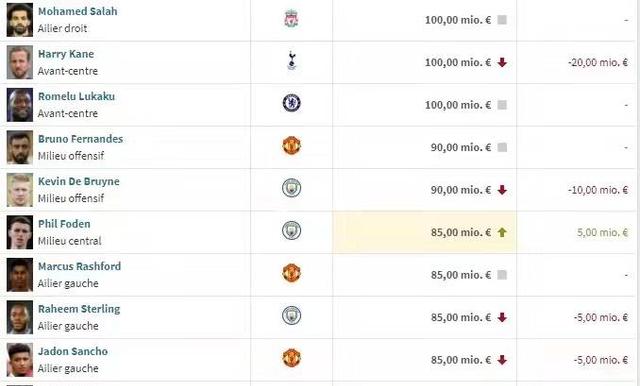Click Manchester City crest next to Phil Foden

tap(291, 231)
